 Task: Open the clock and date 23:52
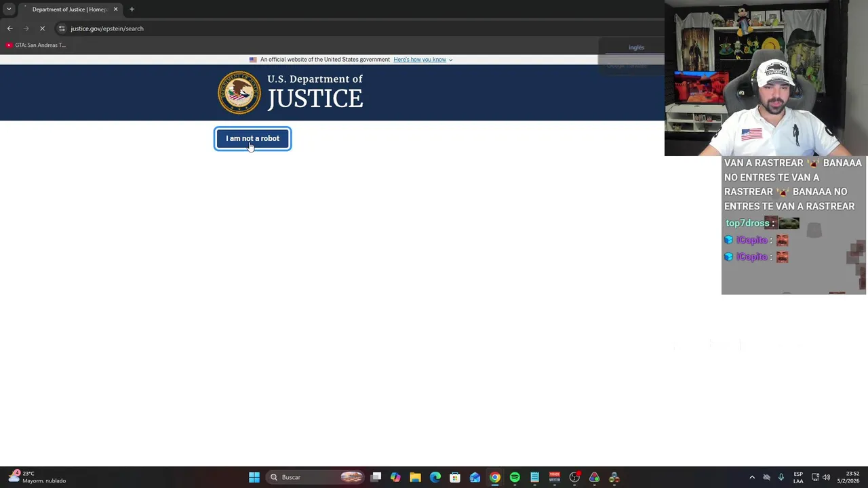848,477
